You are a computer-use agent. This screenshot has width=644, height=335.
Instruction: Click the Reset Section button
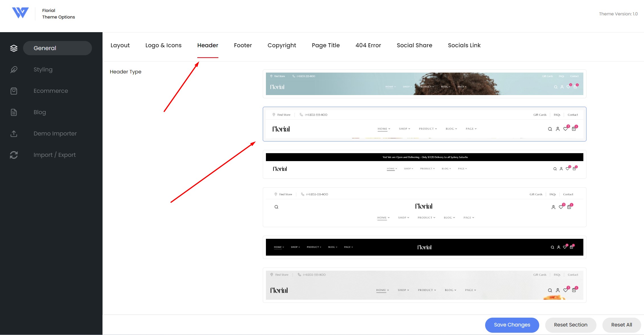[x=571, y=325]
